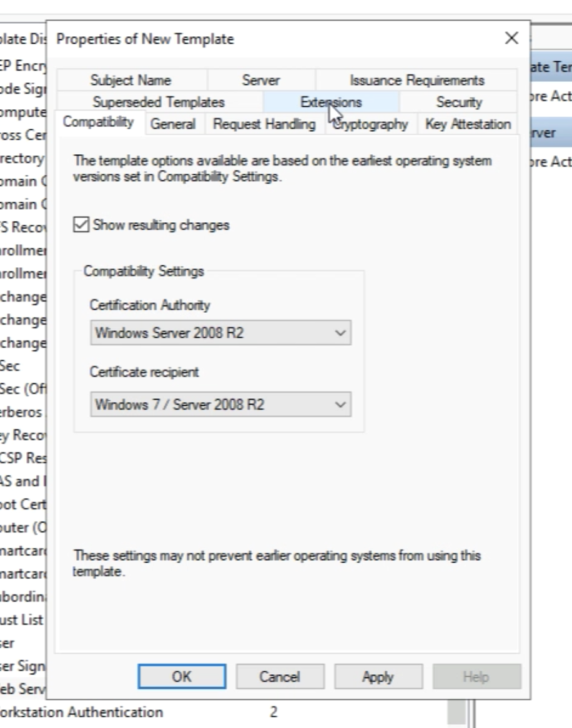
Task: Toggle the Show resulting changes checkbox
Action: [82, 225]
